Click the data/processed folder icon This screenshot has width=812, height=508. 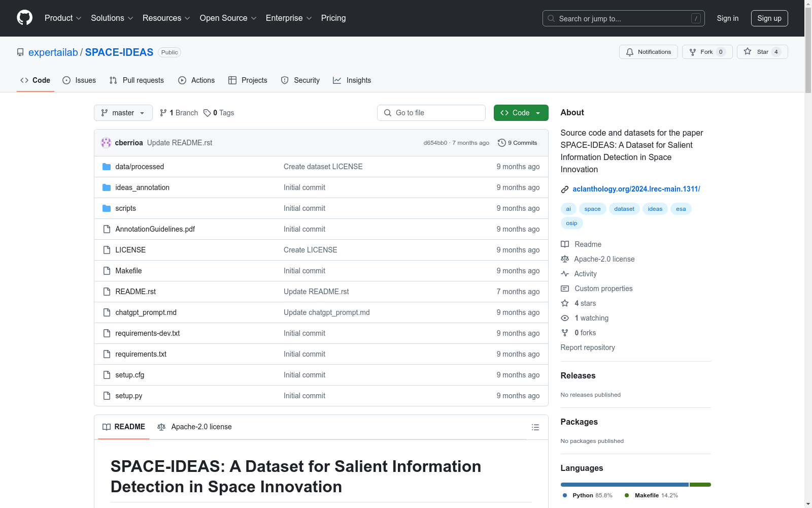point(107,167)
